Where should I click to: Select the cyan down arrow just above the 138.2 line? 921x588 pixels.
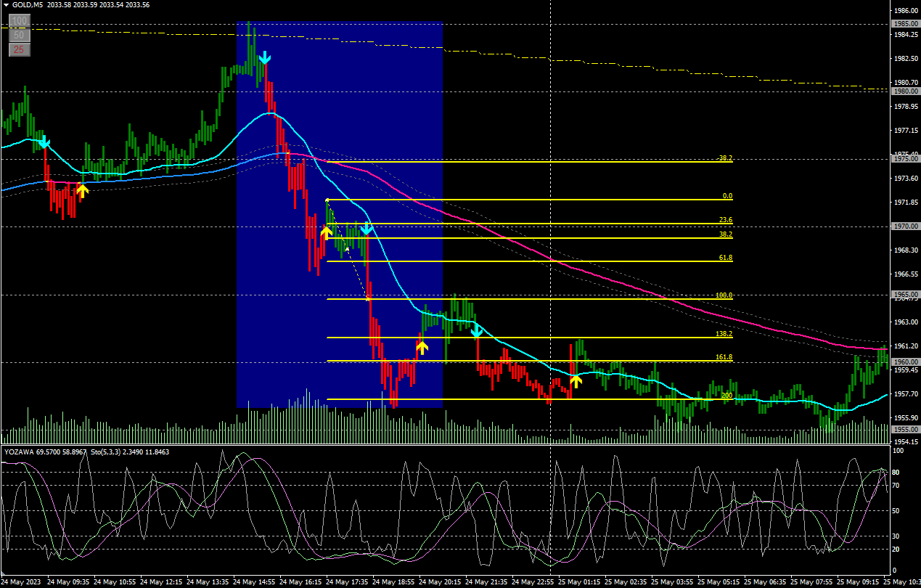[x=477, y=332]
